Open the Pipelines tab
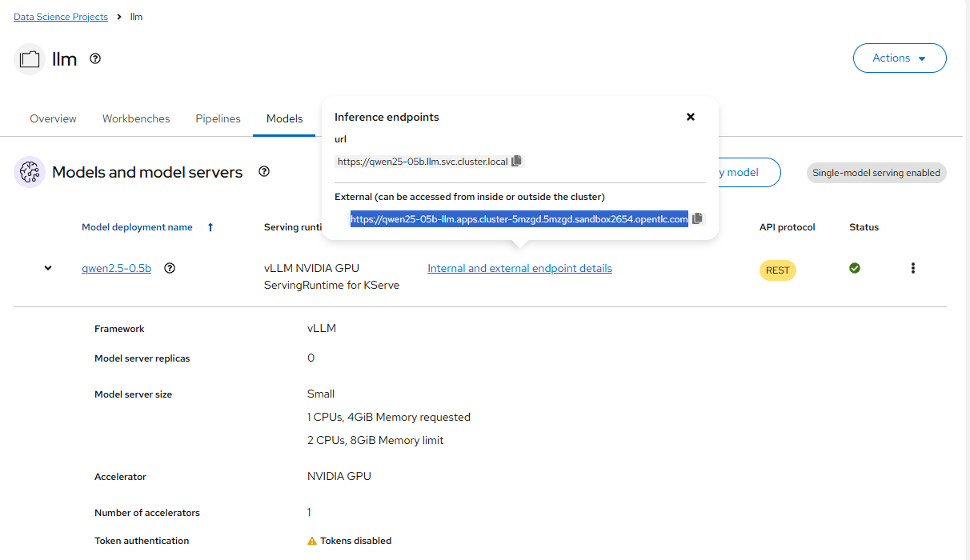Viewport: 970px width, 560px height. point(218,118)
